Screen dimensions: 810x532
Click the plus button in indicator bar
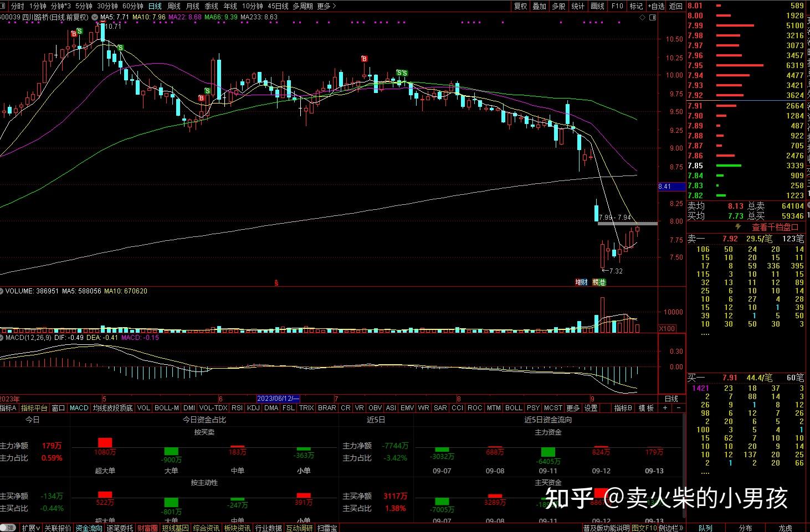click(665, 408)
